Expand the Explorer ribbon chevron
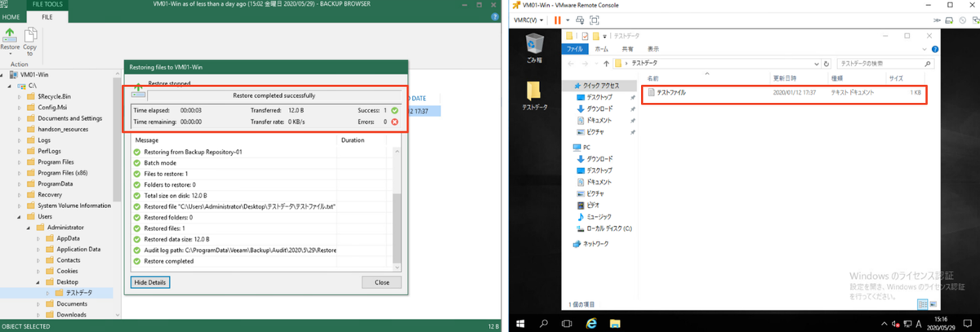The image size is (980, 332). (923, 50)
